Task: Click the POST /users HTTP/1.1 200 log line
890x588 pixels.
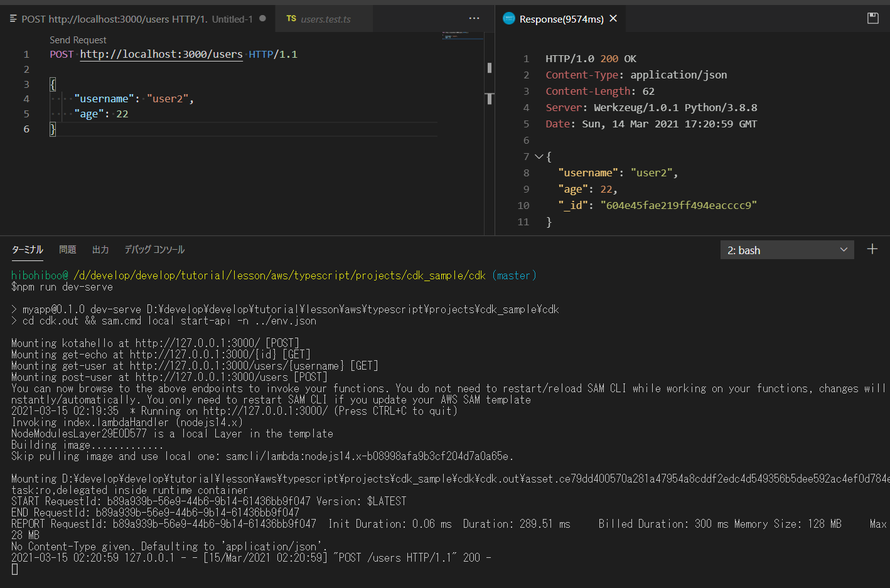Action: 251,558
